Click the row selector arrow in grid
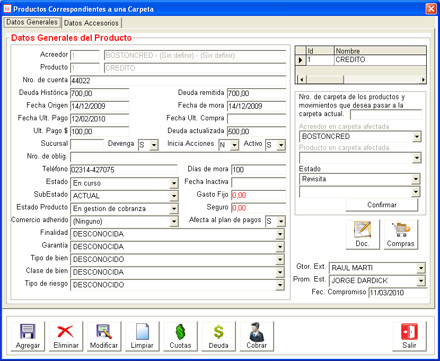Screen dimensions: 440x361 pos(301,60)
